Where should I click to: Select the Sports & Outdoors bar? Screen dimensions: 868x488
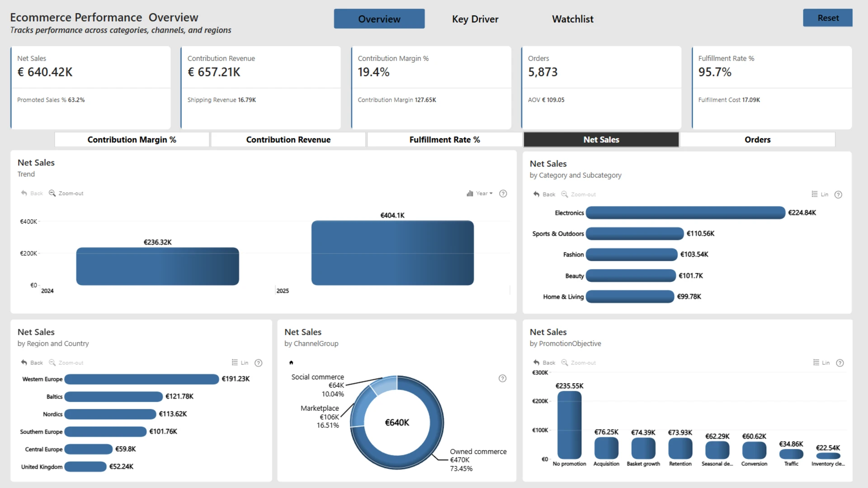[635, 234]
